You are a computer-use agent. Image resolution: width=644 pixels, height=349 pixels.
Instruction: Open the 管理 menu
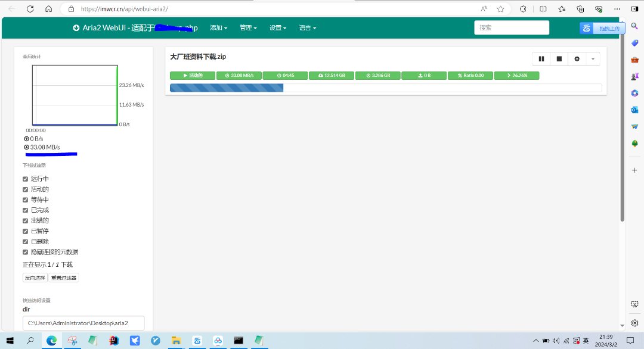(248, 28)
